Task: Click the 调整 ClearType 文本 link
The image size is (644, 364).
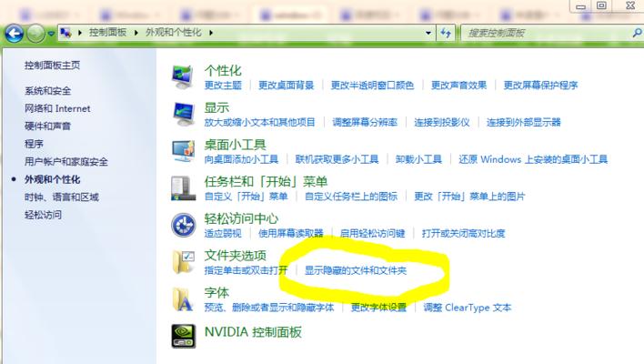Action: coord(468,308)
